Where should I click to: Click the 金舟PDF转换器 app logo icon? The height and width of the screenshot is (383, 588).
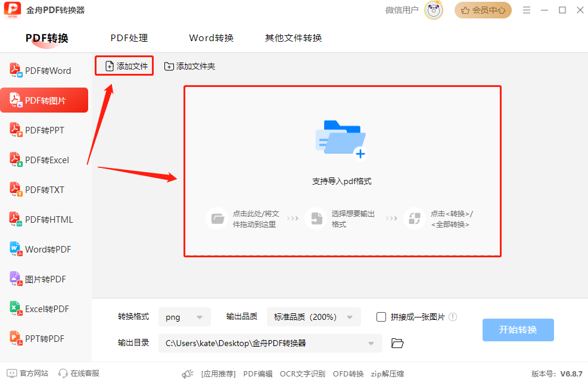[x=13, y=10]
